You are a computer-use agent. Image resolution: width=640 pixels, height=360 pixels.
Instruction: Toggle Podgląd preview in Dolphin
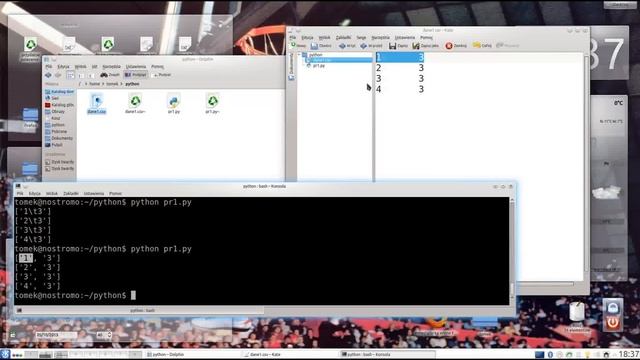pyautogui.click(x=136, y=75)
